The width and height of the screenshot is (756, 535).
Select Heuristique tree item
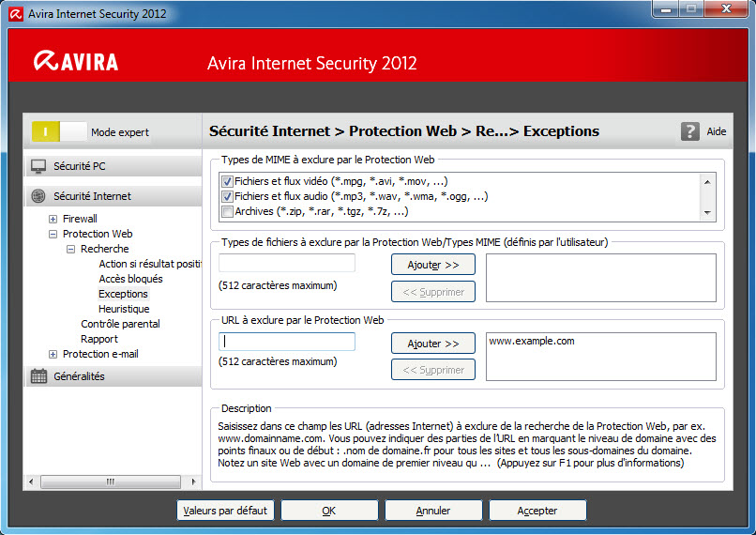124,309
